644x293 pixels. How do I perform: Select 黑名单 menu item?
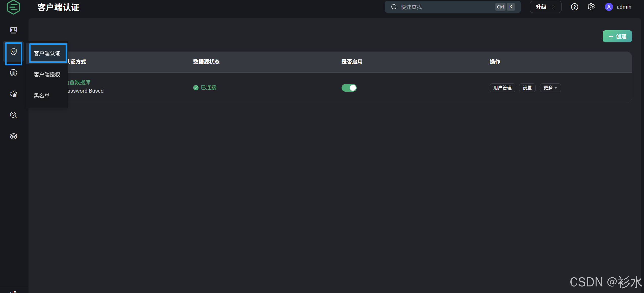click(42, 96)
